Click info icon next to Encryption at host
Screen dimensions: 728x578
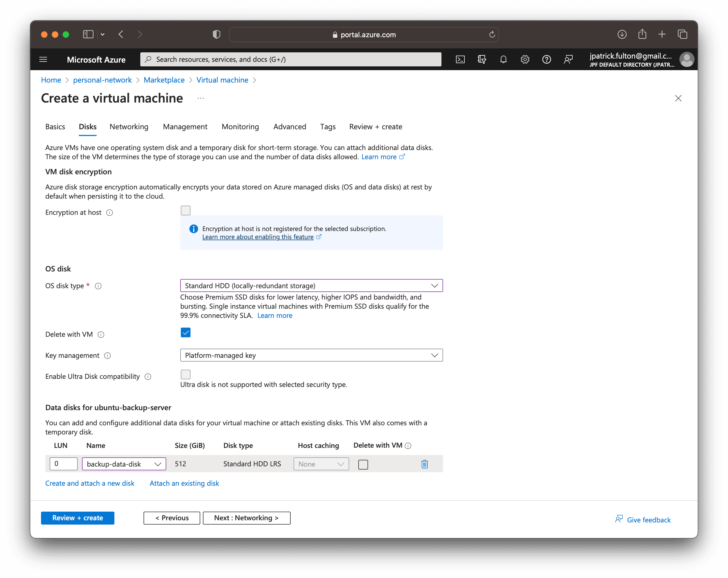(109, 213)
